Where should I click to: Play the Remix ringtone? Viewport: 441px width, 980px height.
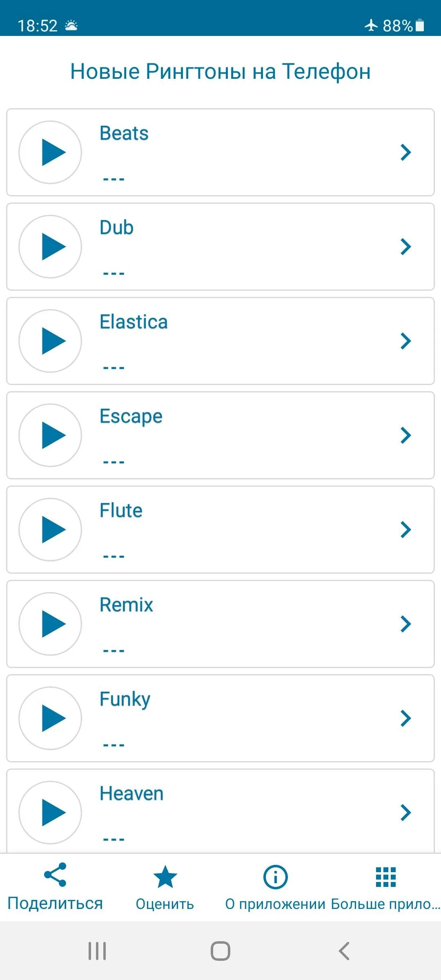point(50,624)
